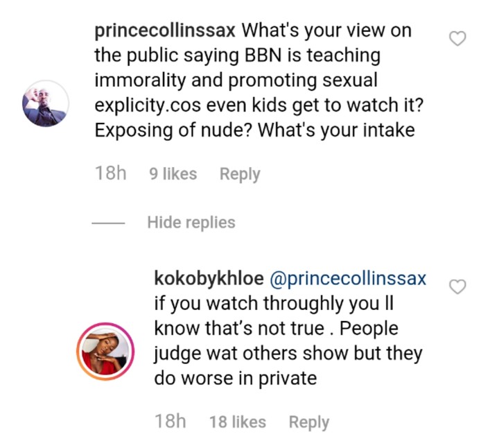This screenshot has height=448, width=499.
Task: Follow the @princecollinssax mention in the reply
Action: tap(347, 279)
